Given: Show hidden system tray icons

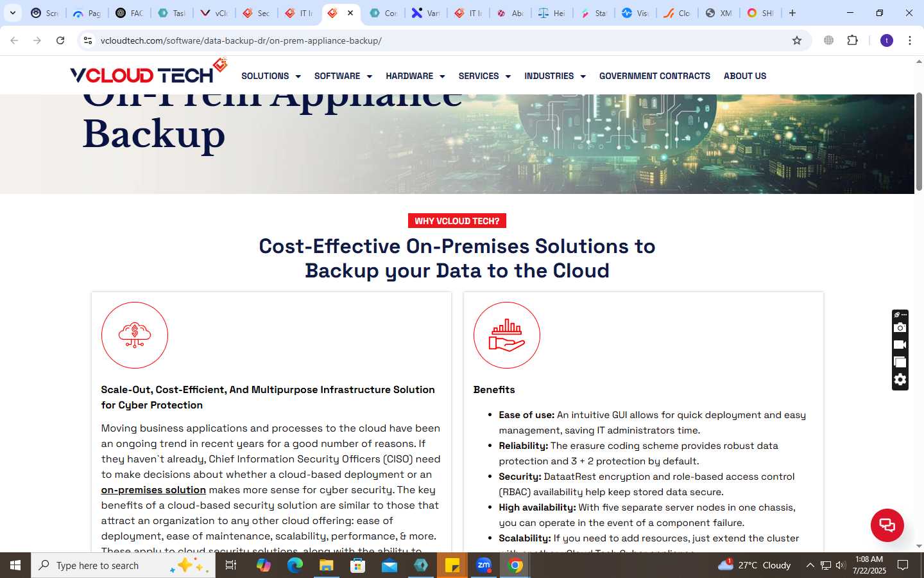Looking at the screenshot, I should pos(810,565).
